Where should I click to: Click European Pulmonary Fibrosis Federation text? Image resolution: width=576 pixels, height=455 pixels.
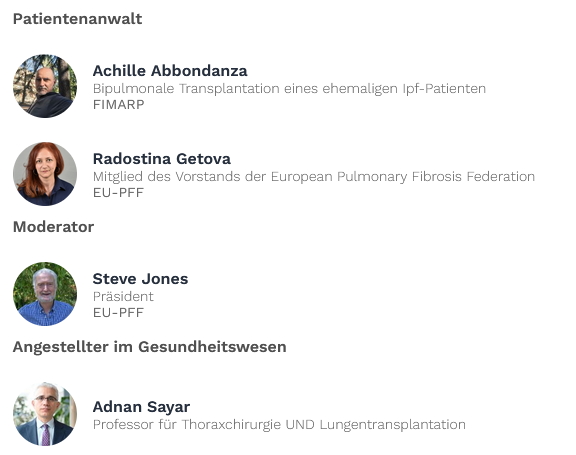[x=403, y=177]
